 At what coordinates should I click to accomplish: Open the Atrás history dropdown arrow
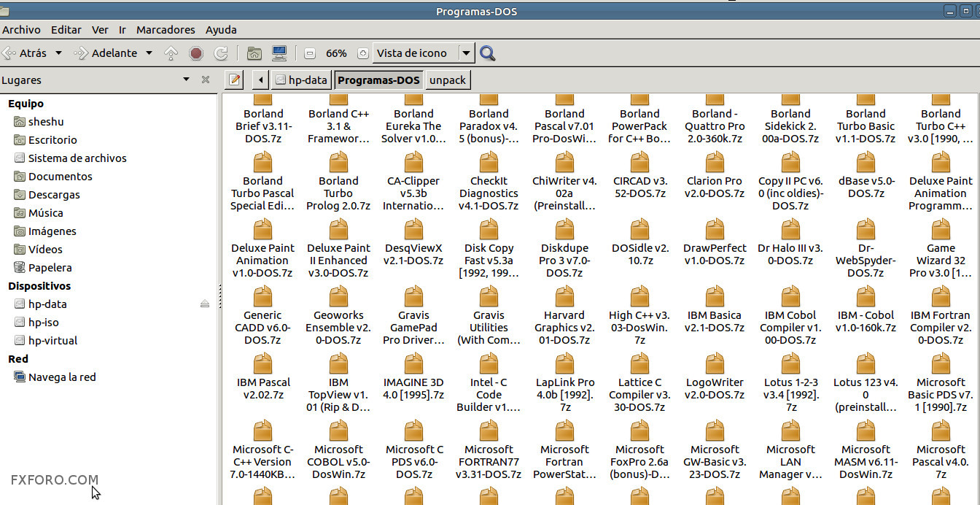57,53
